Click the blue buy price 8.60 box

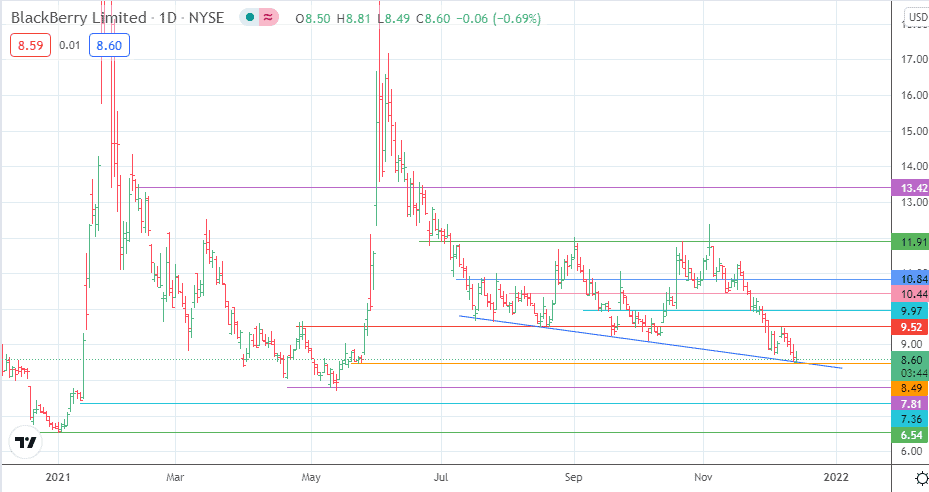coord(109,46)
